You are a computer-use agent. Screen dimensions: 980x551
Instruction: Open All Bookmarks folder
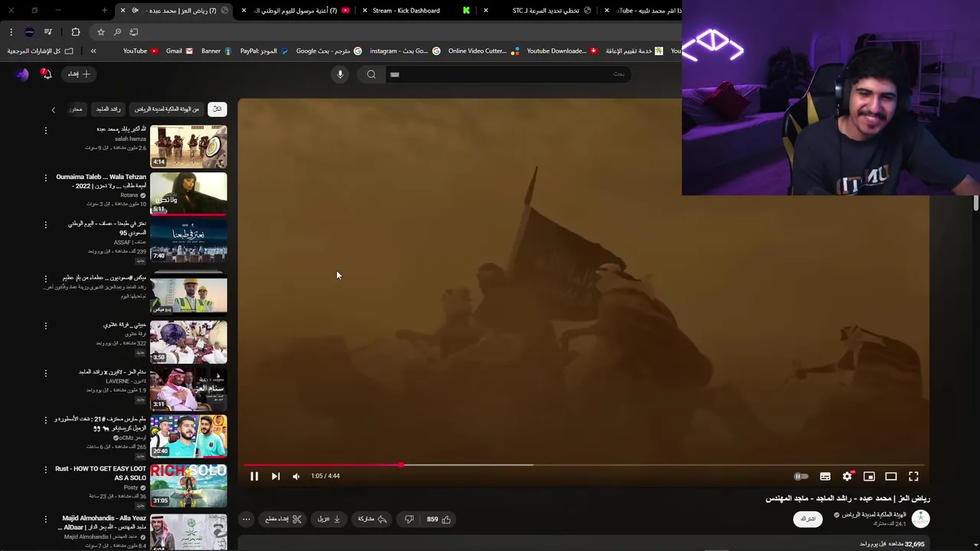point(40,51)
